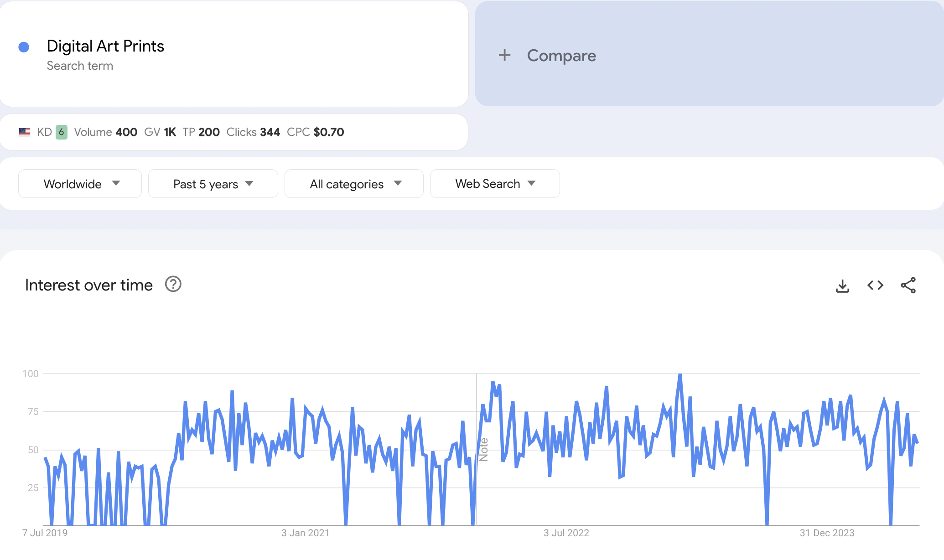
Task: Click the Compare button
Action: [561, 56]
